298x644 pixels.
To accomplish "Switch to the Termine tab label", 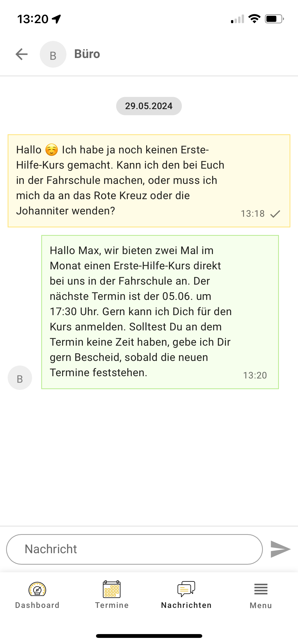I will (x=112, y=605).
